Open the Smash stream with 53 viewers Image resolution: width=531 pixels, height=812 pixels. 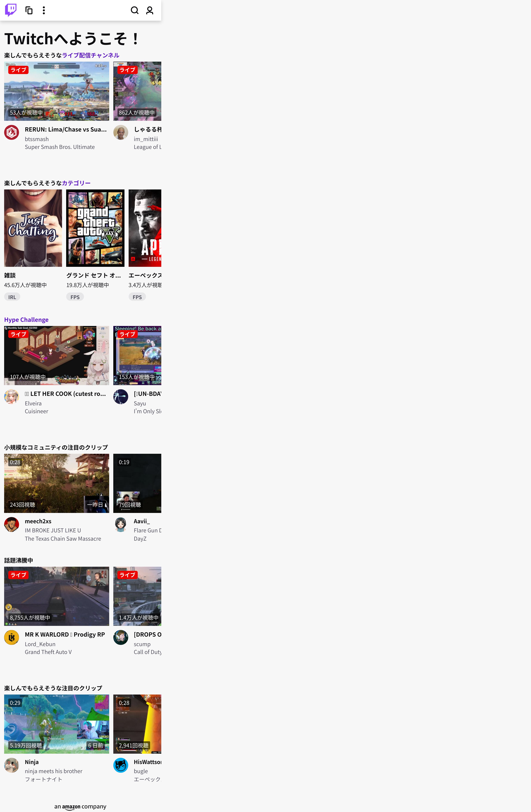coord(57,91)
